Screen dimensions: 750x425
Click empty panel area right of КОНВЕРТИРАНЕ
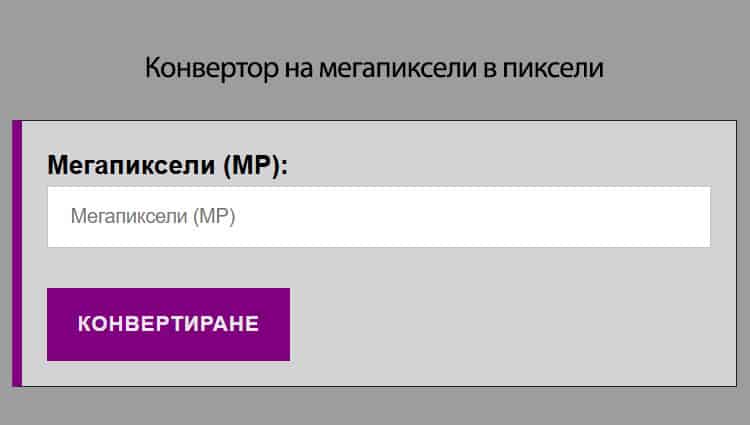pos(500,324)
